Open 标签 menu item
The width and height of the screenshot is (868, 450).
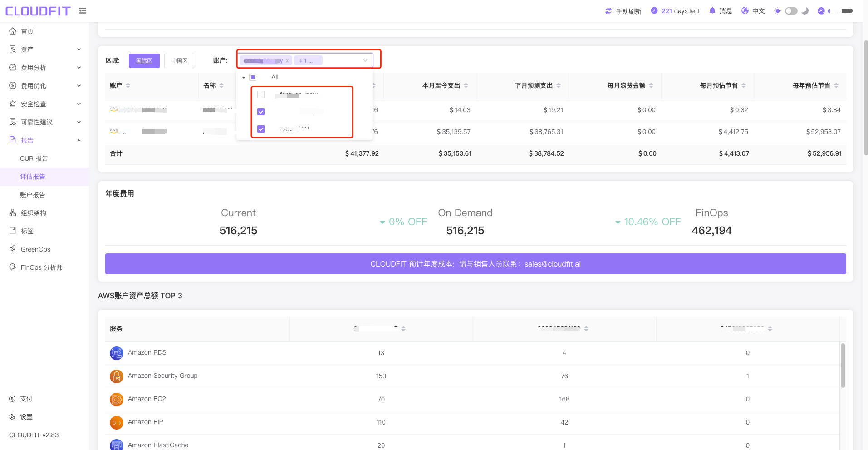click(44, 231)
